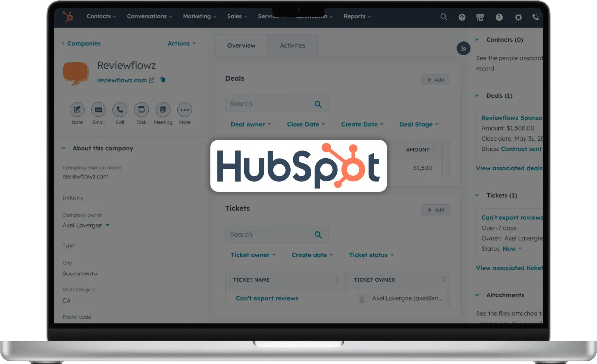Collapse the Contacts (0) sidebar section

tap(477, 40)
